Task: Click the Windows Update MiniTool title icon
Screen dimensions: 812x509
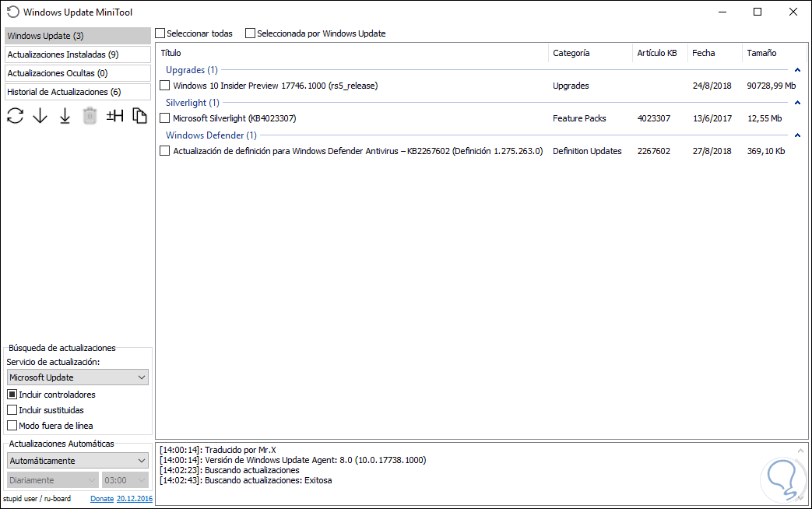Action: point(12,12)
